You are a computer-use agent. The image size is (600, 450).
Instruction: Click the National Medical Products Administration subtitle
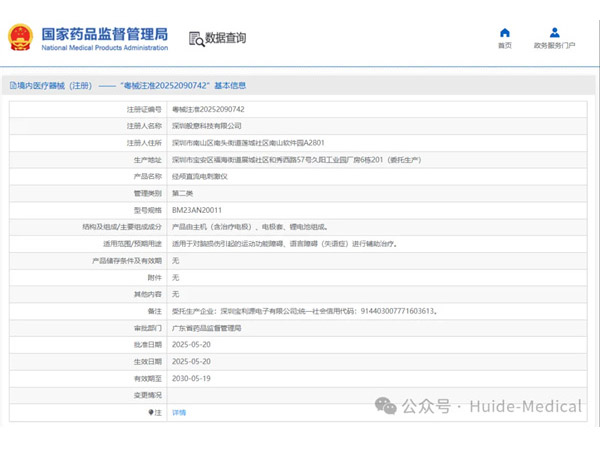pos(104,48)
